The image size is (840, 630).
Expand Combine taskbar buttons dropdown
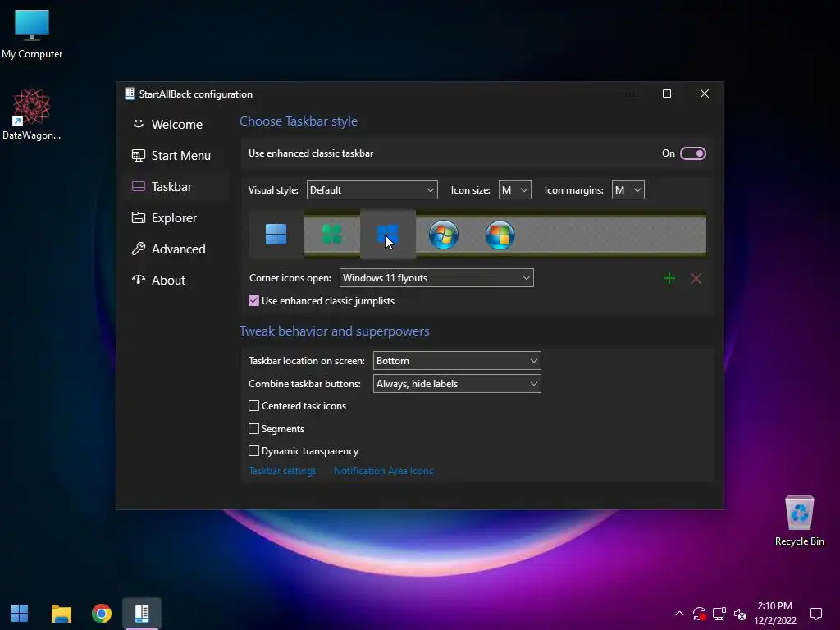tap(457, 384)
